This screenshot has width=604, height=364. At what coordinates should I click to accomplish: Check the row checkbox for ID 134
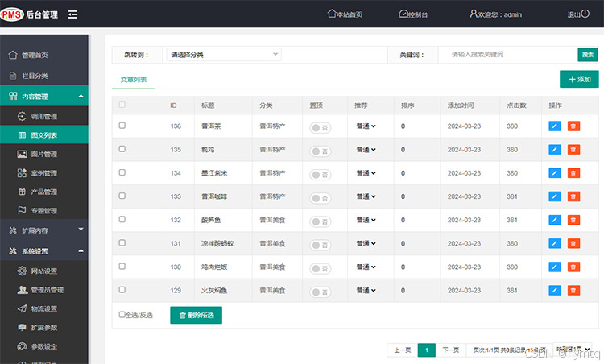(122, 172)
